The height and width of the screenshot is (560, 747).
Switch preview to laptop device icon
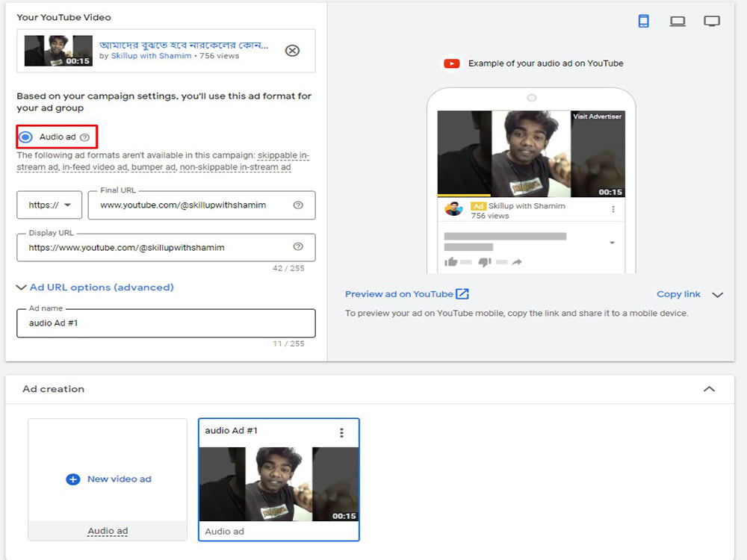[x=677, y=21]
